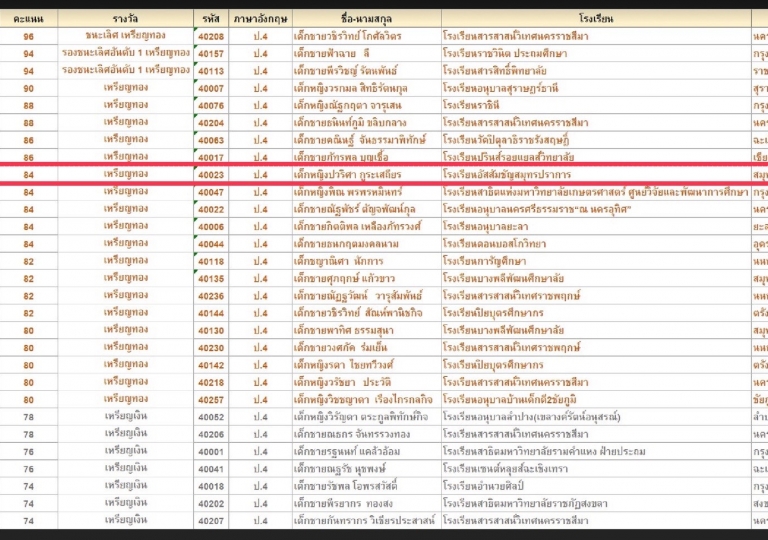
Task: Select code cell 40130
Action: [211, 331]
